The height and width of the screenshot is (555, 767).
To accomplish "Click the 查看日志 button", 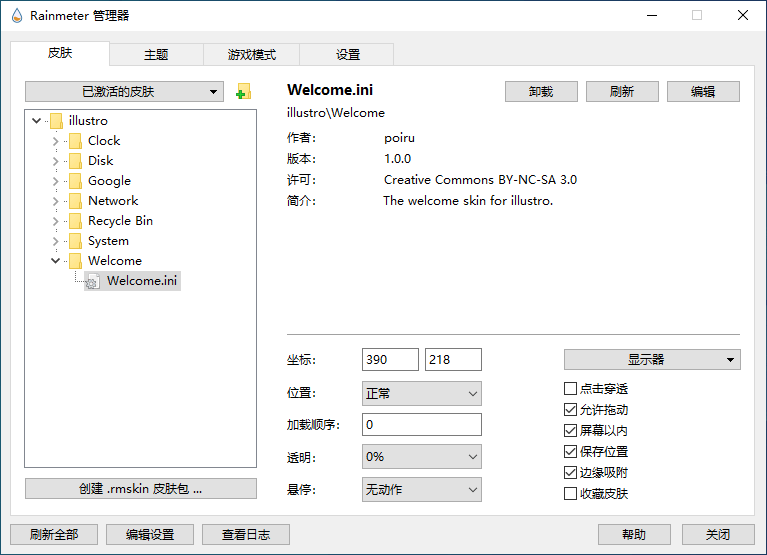I will pos(245,535).
